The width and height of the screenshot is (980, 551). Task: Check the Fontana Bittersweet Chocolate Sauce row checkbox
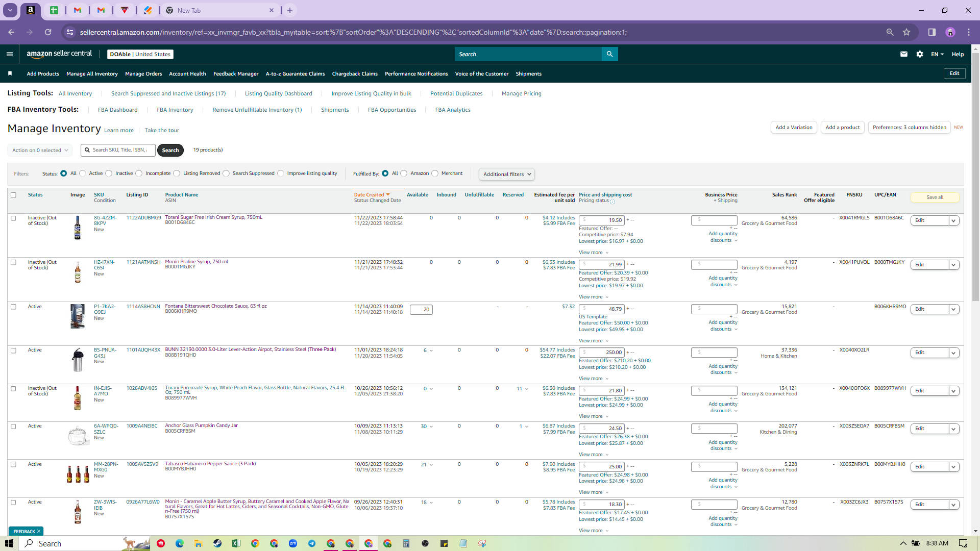pyautogui.click(x=14, y=307)
